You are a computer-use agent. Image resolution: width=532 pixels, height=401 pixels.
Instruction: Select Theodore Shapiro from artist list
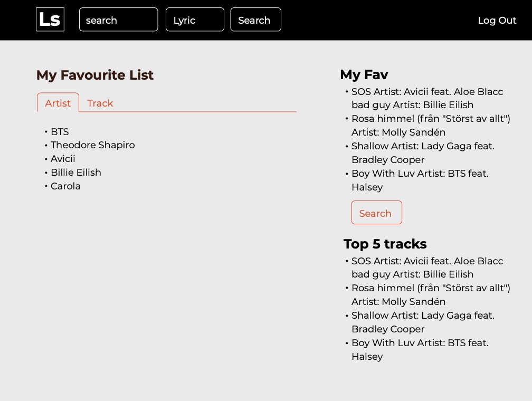tap(93, 145)
